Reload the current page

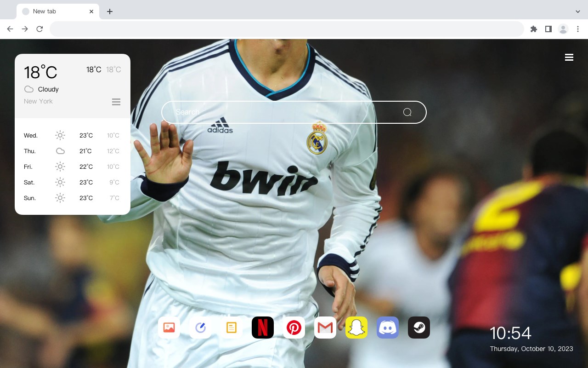pos(40,29)
